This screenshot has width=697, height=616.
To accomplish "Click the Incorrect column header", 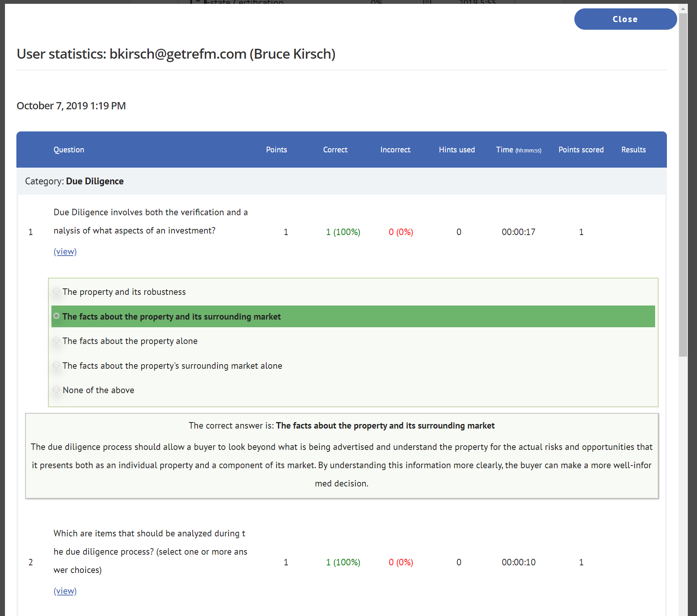I will pyautogui.click(x=395, y=150).
